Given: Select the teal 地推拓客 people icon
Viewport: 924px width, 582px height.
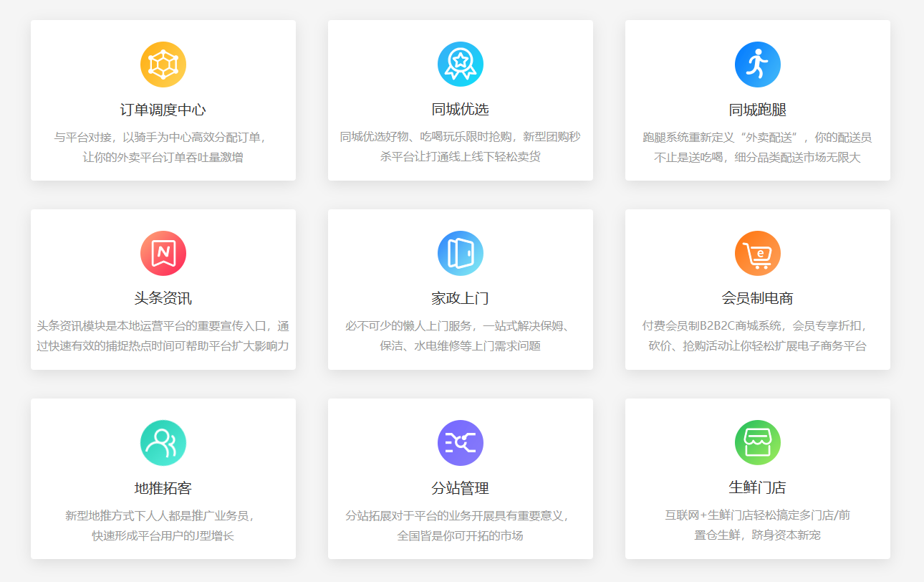Looking at the screenshot, I should (163, 443).
